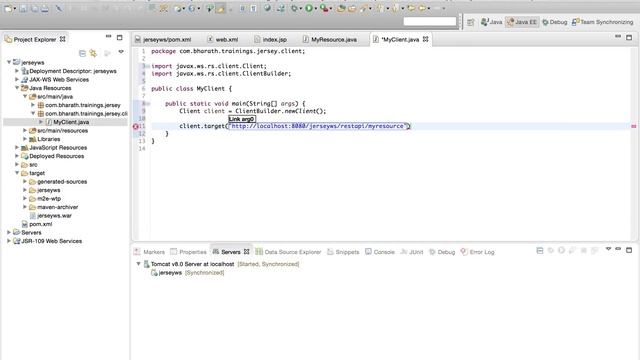Minimize the Servers bottom panel
This screenshot has width=640, height=360.
pyautogui.click(x=618, y=249)
